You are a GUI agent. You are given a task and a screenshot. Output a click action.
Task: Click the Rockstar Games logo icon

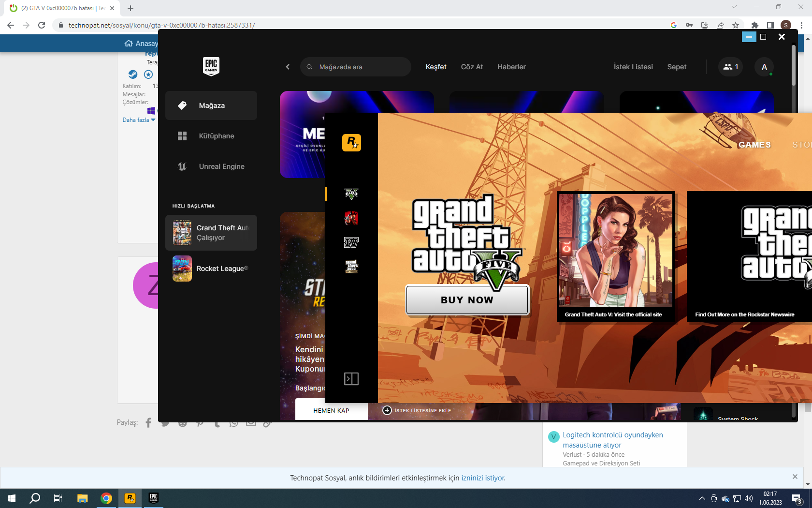pos(351,143)
